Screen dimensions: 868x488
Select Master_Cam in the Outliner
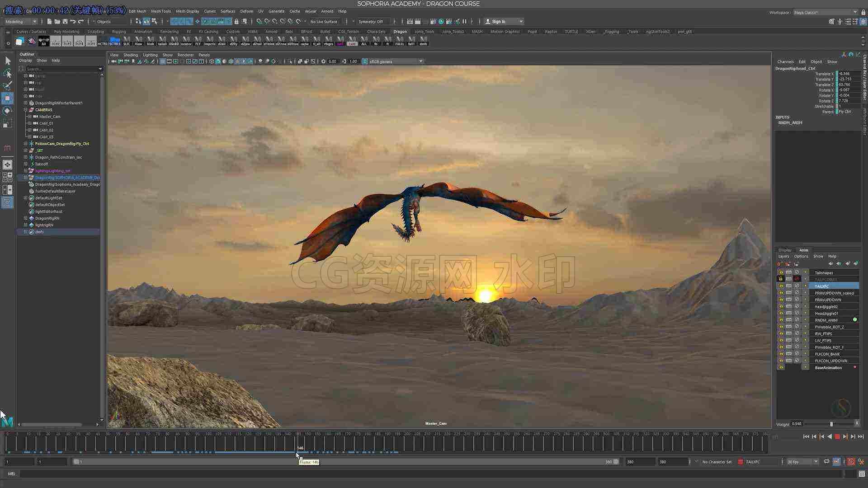coord(50,117)
